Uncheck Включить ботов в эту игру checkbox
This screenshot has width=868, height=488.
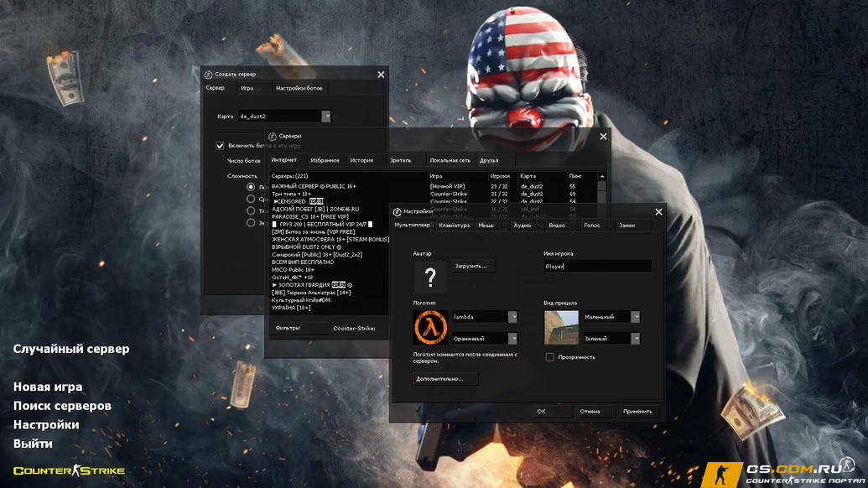click(x=220, y=146)
